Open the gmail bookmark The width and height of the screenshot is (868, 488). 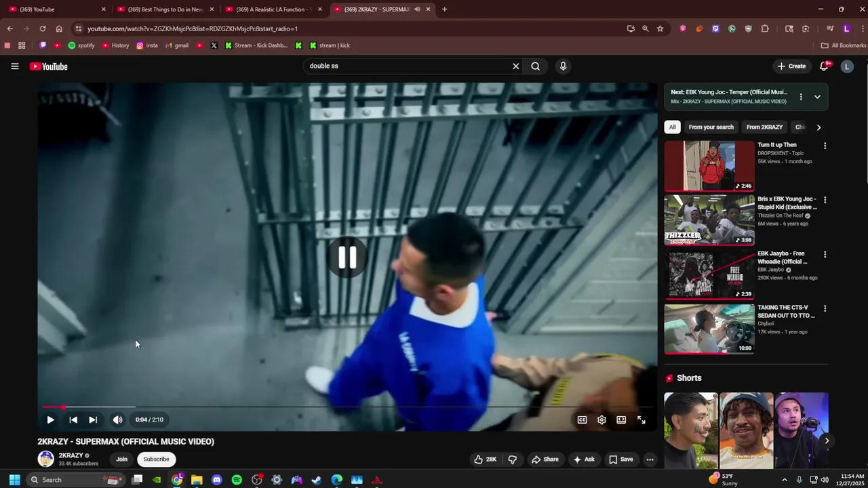point(176,45)
